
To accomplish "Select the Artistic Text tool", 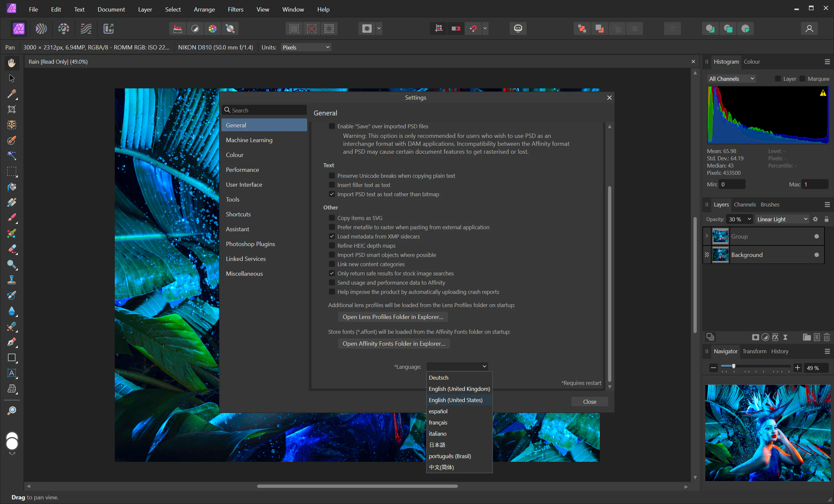I will [x=12, y=373].
